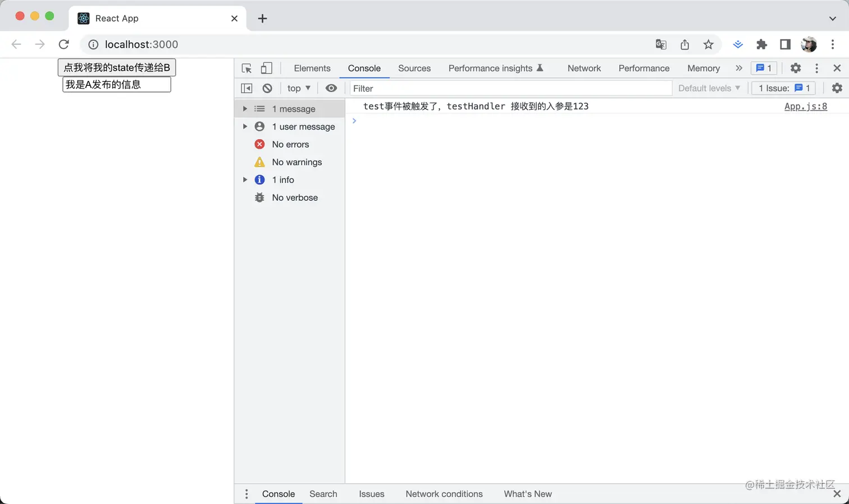Select the No errors filter

[x=290, y=144]
